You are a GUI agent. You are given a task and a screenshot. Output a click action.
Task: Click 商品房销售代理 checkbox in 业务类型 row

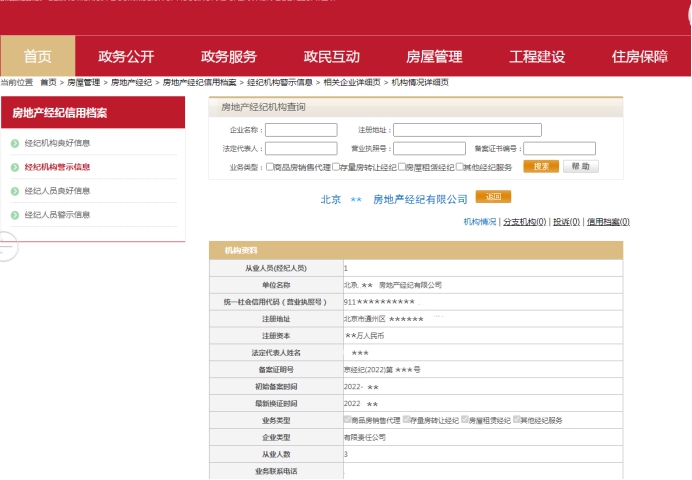coord(347,419)
